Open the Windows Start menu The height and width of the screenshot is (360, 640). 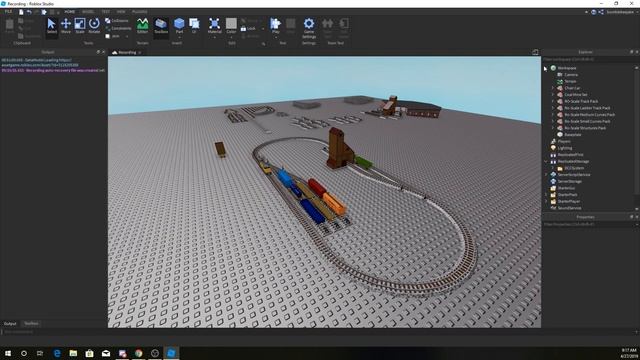[x=8, y=353]
